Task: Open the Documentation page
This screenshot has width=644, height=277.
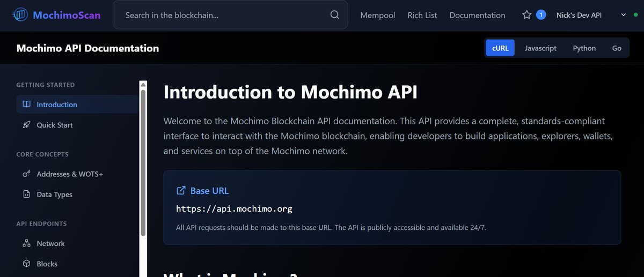Action: pyautogui.click(x=477, y=15)
